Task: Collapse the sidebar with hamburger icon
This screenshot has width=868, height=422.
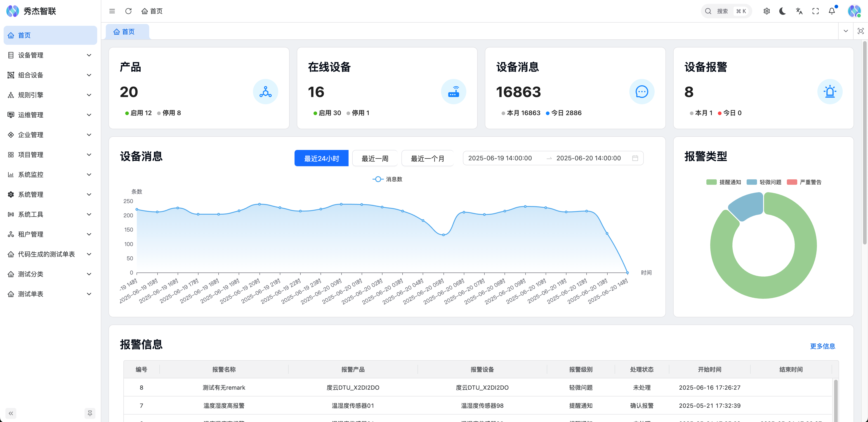Action: pyautogui.click(x=112, y=11)
